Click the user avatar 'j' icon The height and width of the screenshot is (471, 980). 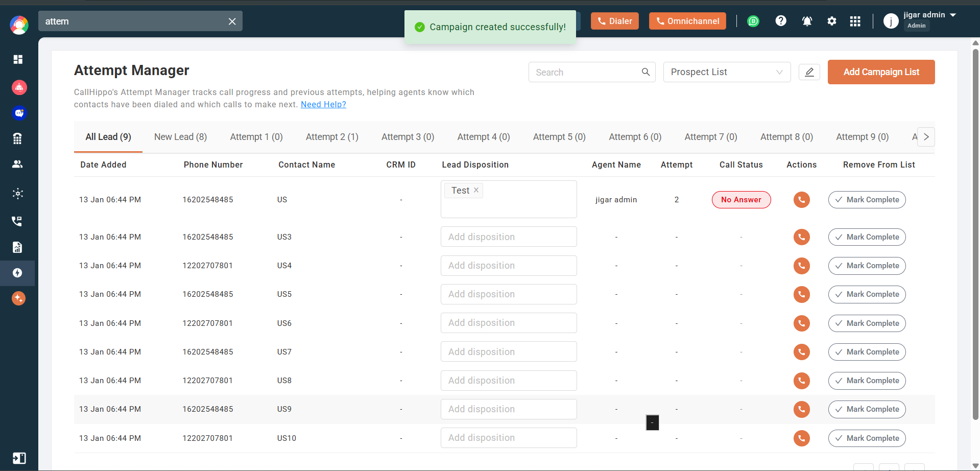pos(891,21)
